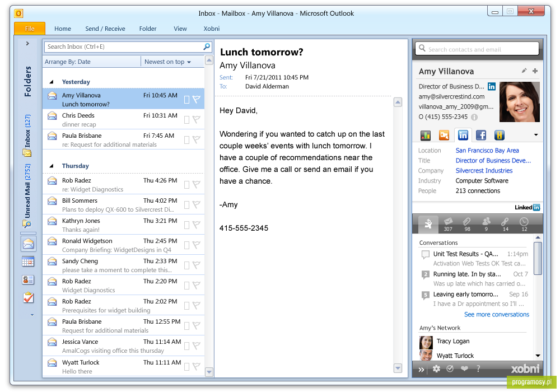Select the Facebook tab icon in Xobni

(481, 136)
